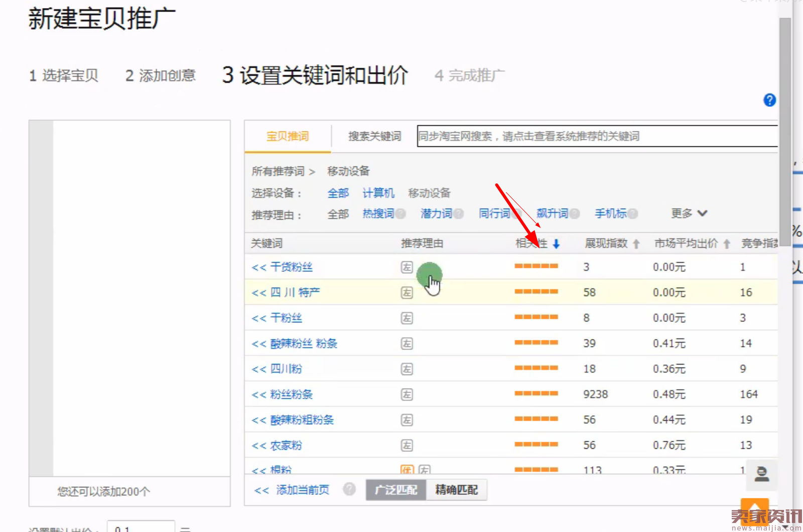Click the 0.48元 average bid cell

pos(669,395)
